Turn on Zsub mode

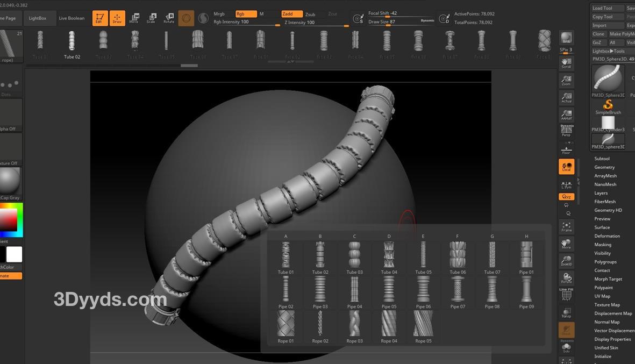[311, 15]
